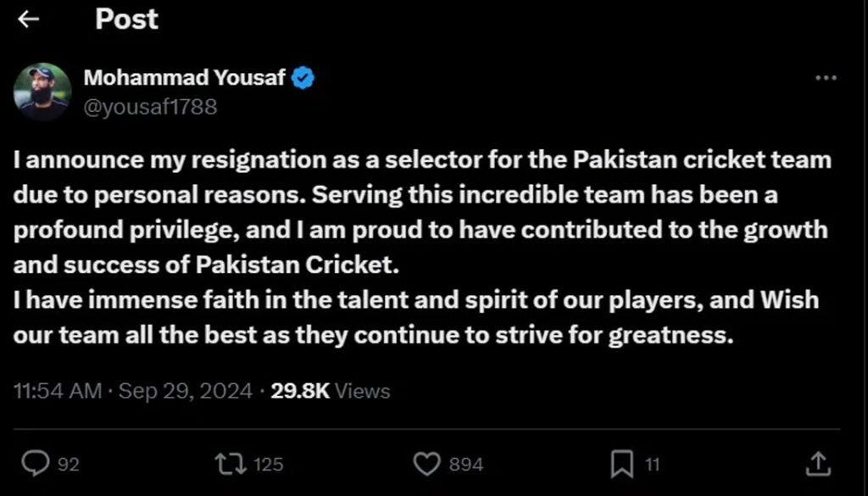Open the Mohammad Yousaf display name link
Screen dimensions: 868x496
point(185,78)
